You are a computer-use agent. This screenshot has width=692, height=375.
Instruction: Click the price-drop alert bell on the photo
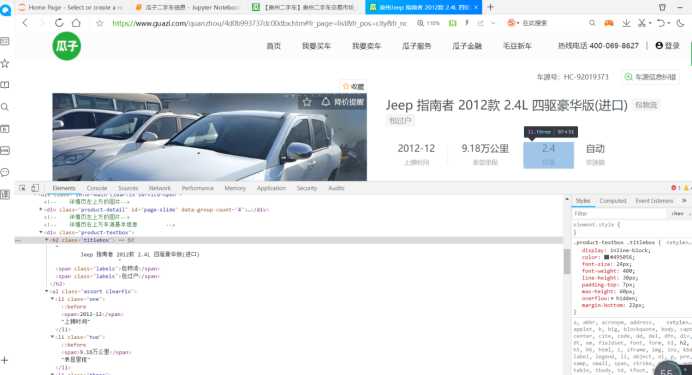[x=326, y=102]
